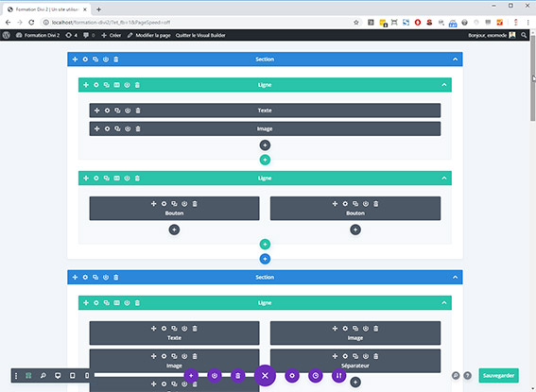Add module under the left Bouton

click(x=174, y=230)
